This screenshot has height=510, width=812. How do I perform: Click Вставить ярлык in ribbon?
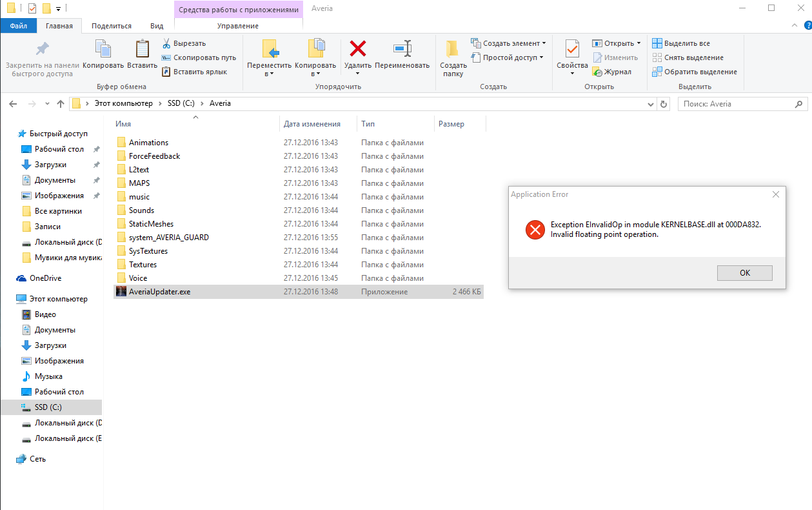(x=194, y=72)
